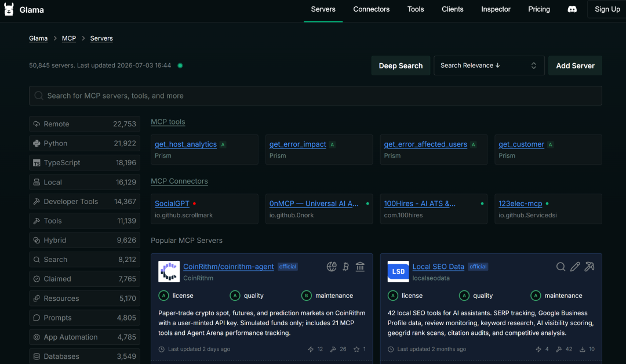This screenshot has height=364, width=626.
Task: Open the get_host_analytics tool link
Action: (185, 144)
